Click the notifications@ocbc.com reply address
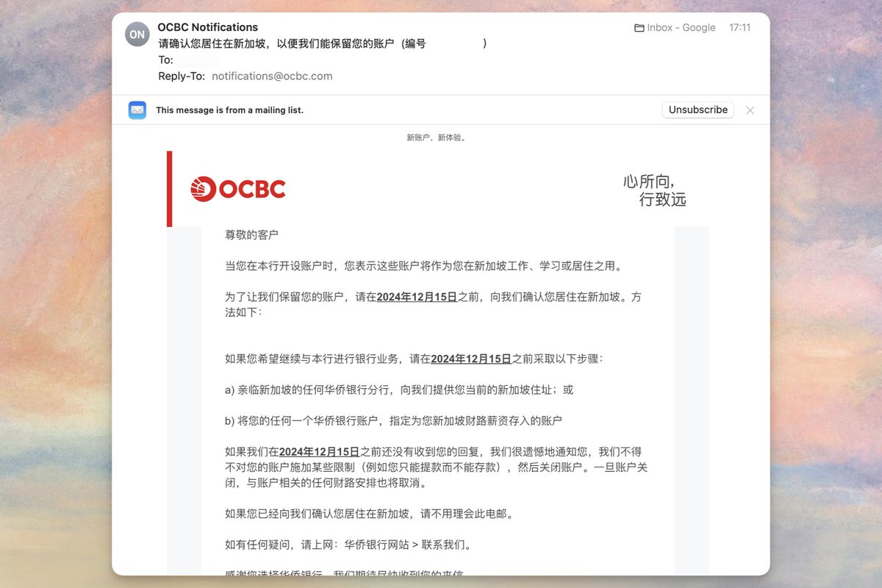This screenshot has height=588, width=882. [271, 76]
